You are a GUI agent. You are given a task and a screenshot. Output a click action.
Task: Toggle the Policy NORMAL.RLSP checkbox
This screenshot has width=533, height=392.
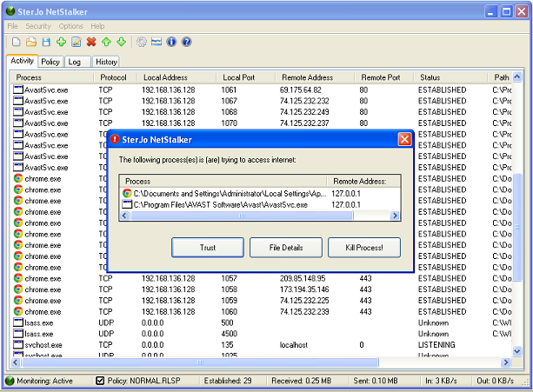tap(100, 381)
